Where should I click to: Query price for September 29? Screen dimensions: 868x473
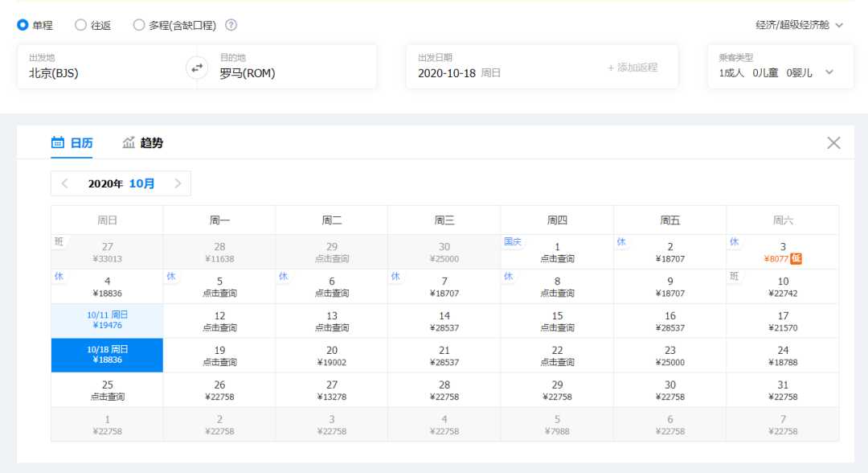coord(332,252)
